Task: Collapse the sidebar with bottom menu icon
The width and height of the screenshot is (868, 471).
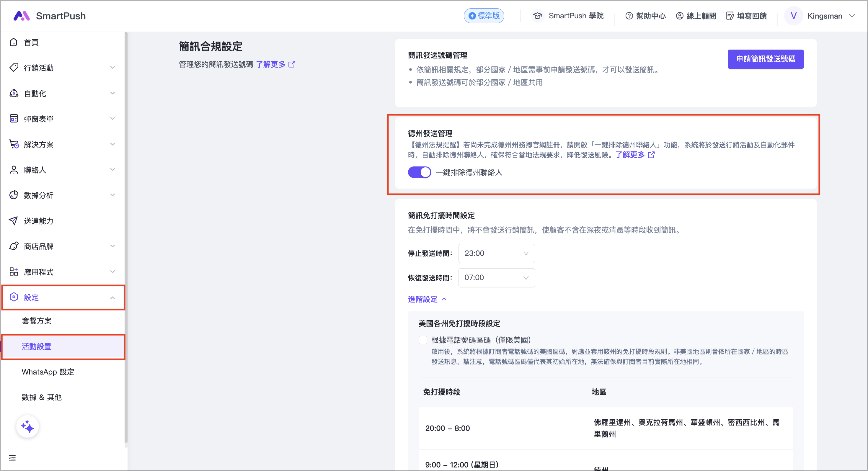Action: (12, 458)
